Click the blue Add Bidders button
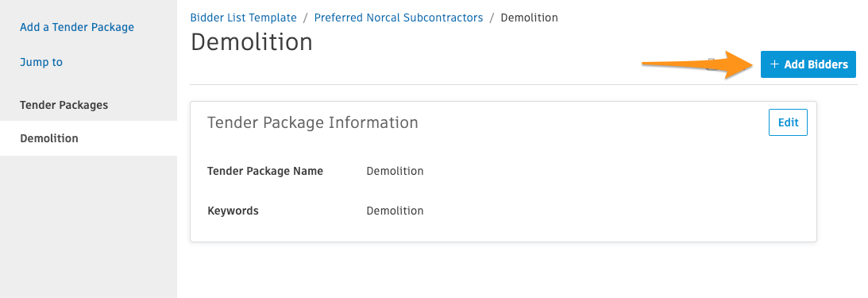Screen dimensions: 868x298 (x=808, y=64)
